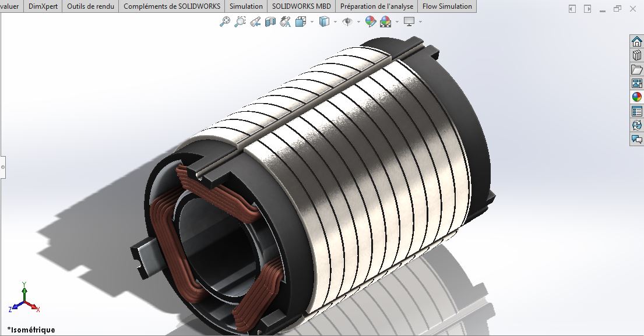Restore down the document window
644x336 pixels.
click(x=617, y=9)
